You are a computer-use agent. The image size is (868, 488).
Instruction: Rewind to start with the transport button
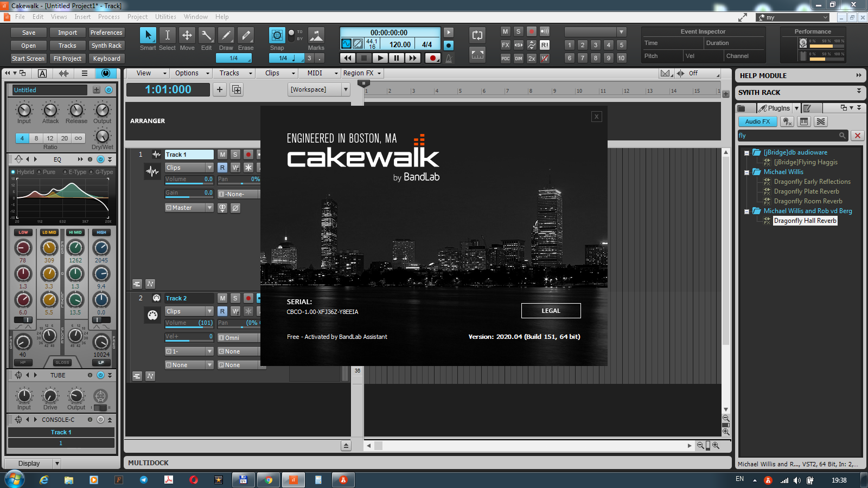(x=348, y=58)
